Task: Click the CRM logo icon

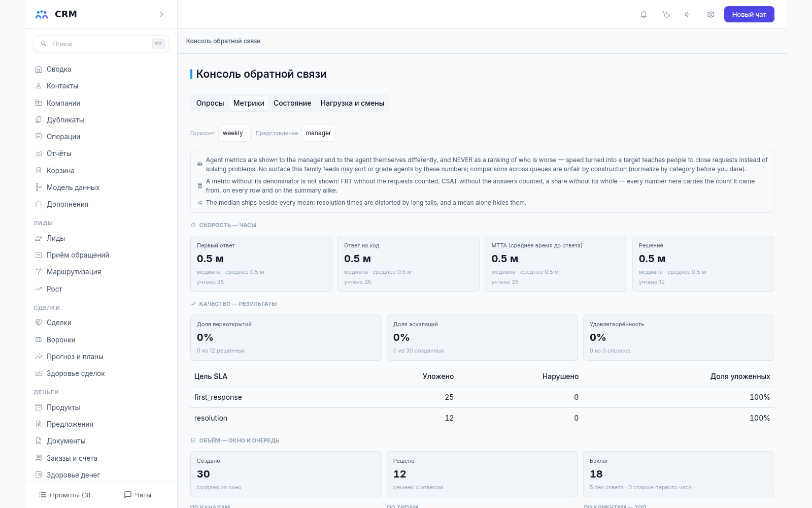Action: point(42,14)
